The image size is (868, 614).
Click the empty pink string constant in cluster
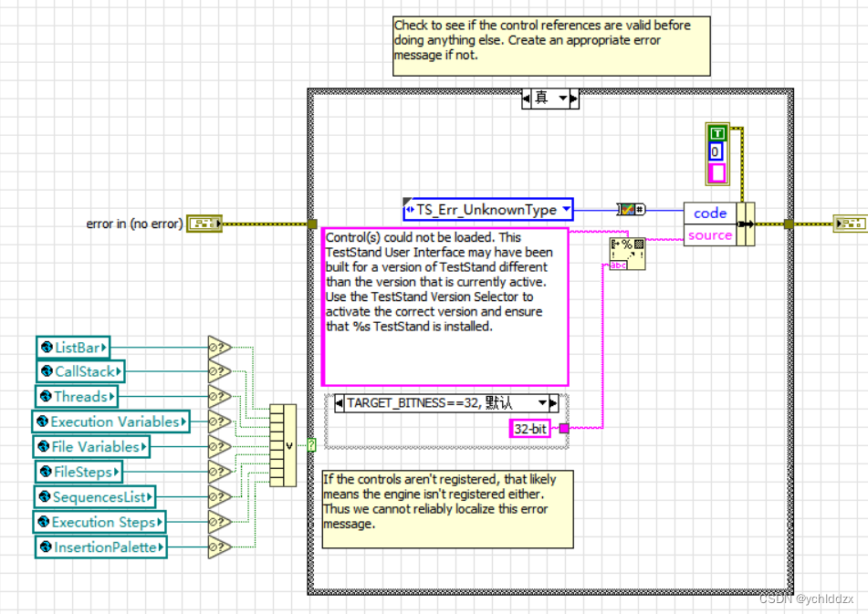[x=717, y=173]
